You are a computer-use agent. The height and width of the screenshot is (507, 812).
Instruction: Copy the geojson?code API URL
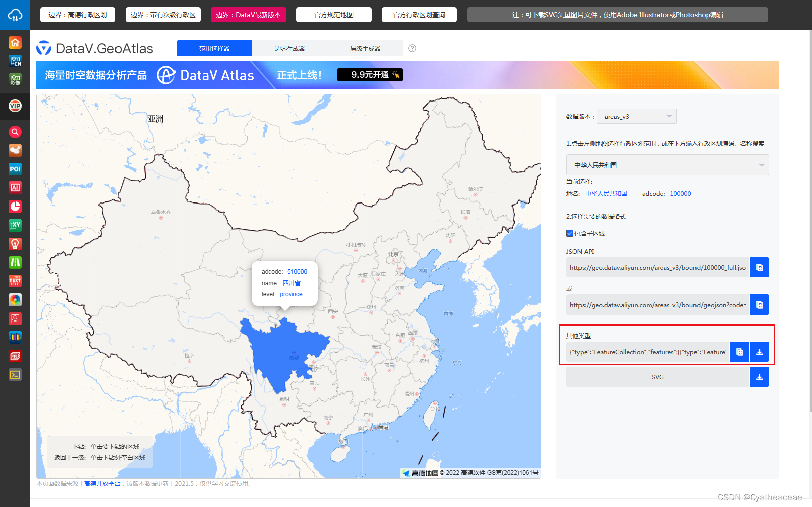click(759, 305)
